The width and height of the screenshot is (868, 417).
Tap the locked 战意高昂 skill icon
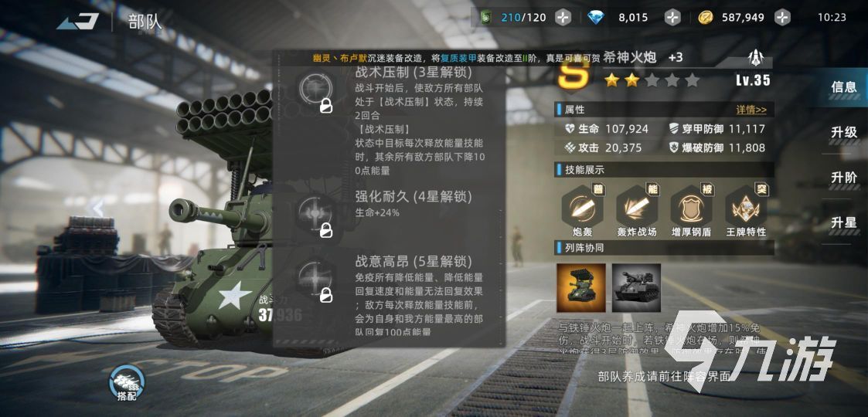pyautogui.click(x=315, y=278)
